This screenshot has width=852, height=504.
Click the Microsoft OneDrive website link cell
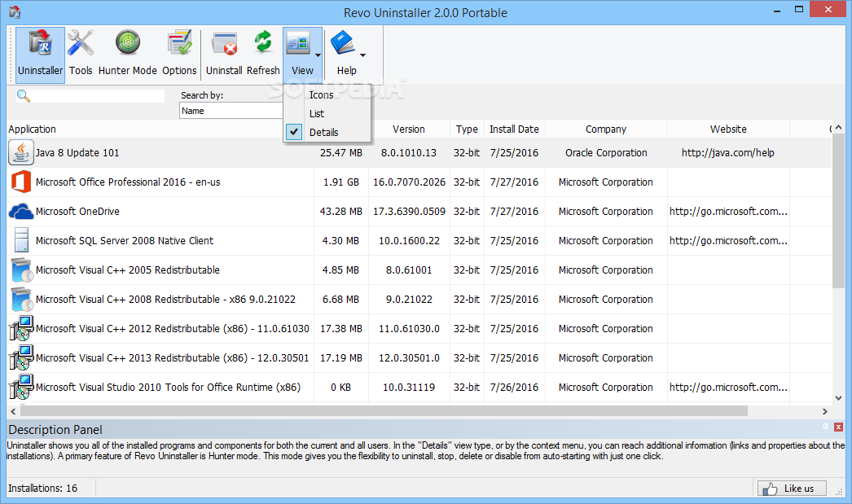point(728,211)
